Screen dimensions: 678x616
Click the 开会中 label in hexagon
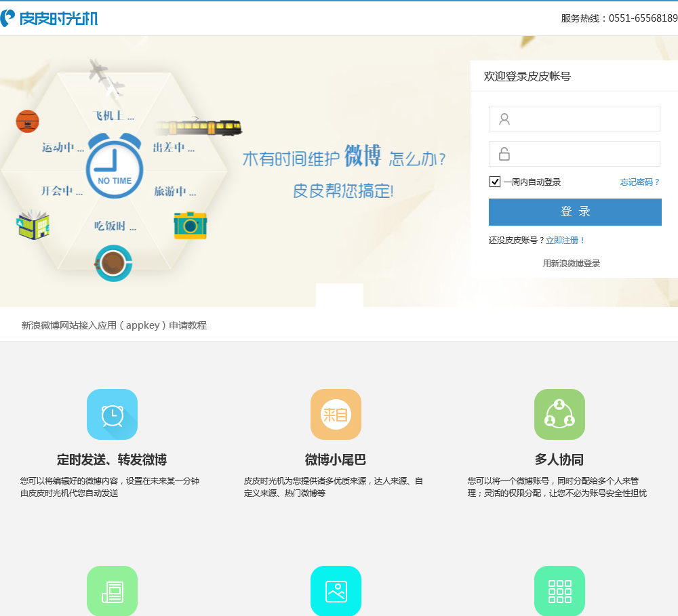click(62, 190)
